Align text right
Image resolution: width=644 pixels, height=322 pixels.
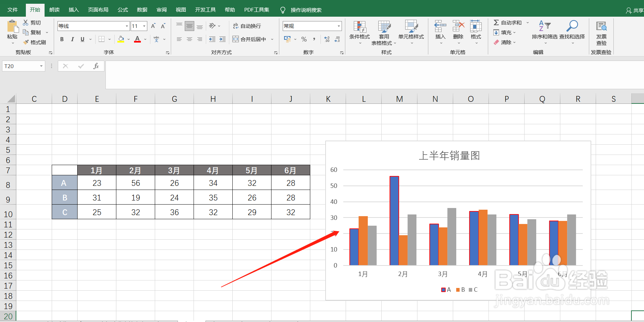[x=200, y=39]
